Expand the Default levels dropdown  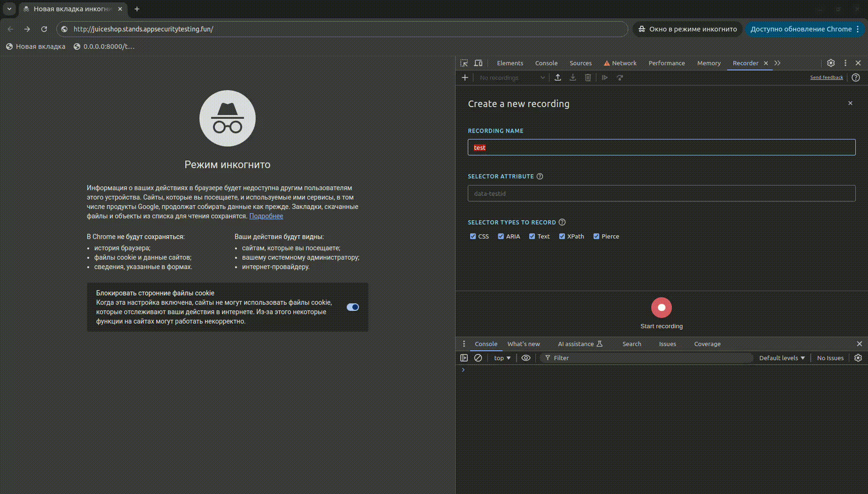782,358
